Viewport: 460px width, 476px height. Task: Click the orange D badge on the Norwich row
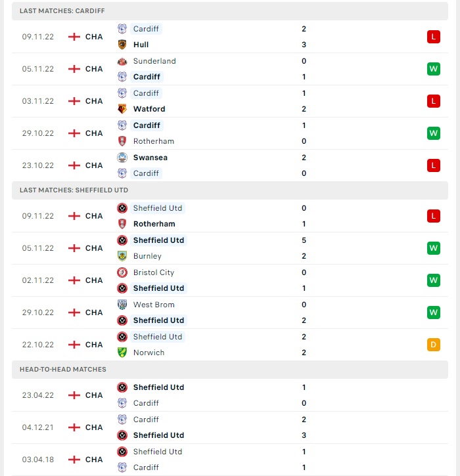coord(434,345)
